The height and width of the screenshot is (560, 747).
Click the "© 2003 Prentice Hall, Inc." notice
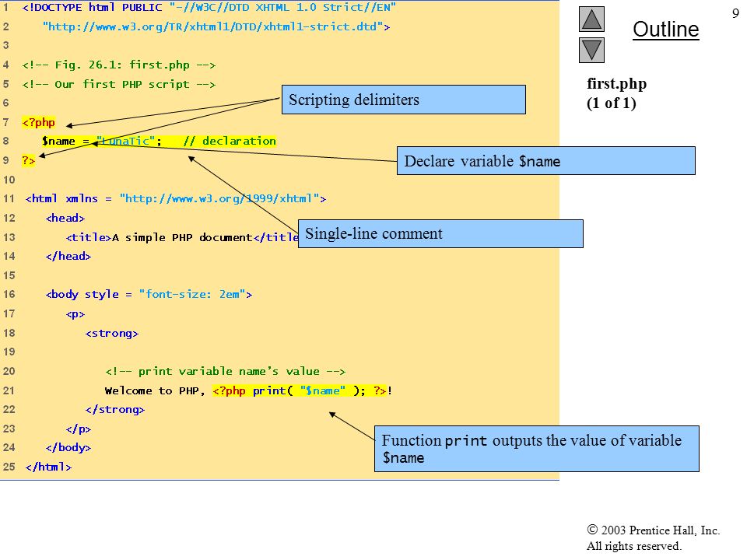tap(653, 530)
